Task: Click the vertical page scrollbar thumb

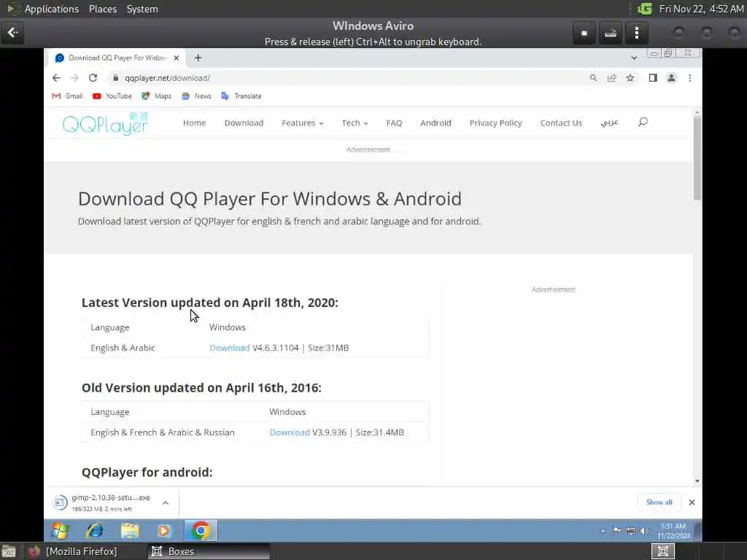Action: pyautogui.click(x=697, y=158)
